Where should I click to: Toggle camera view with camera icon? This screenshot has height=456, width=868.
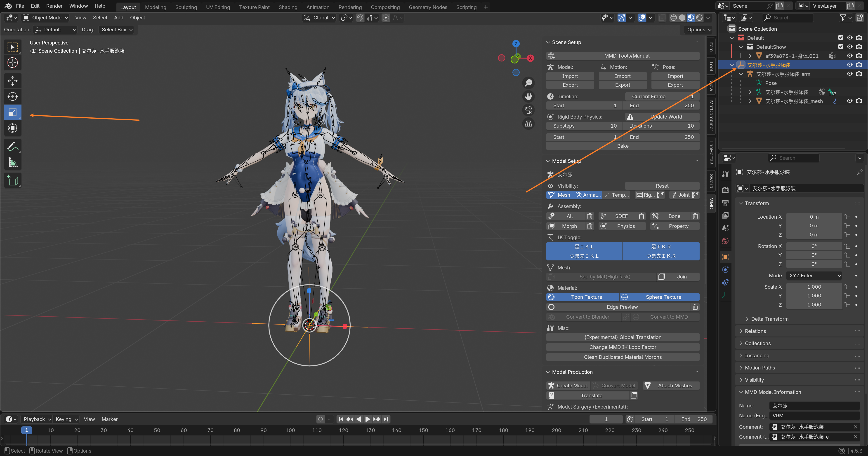(x=528, y=110)
